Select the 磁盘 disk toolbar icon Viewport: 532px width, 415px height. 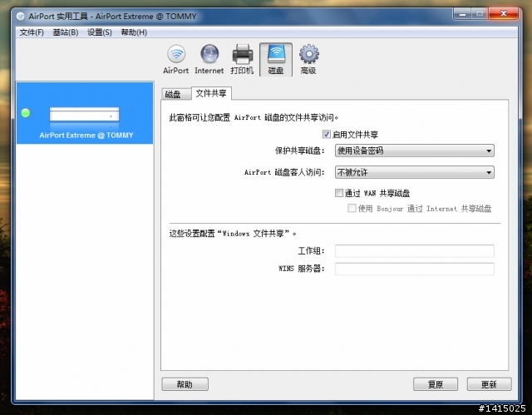tap(275, 59)
